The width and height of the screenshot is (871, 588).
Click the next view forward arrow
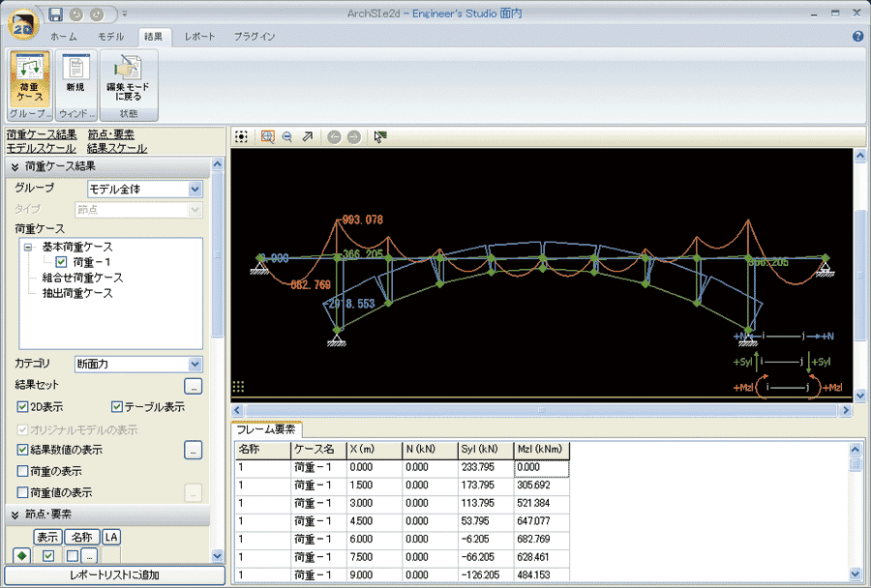click(354, 136)
